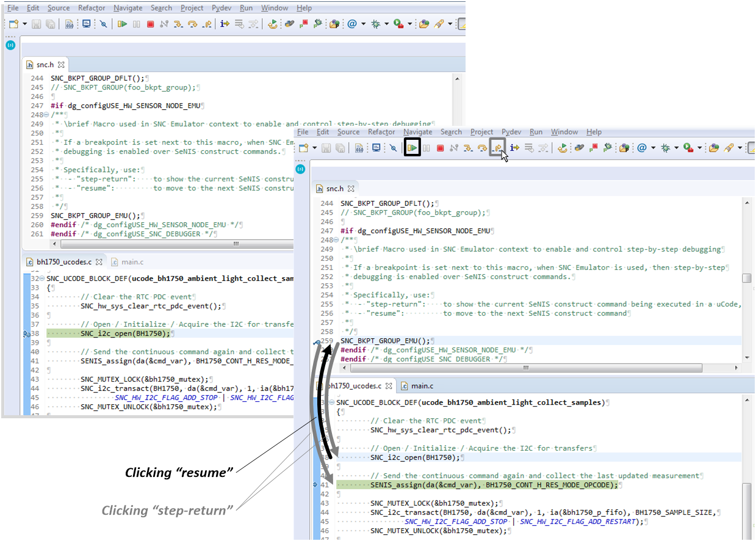Open the Window menu in front window
Viewport: 756px width, 541px height.
(x=564, y=132)
